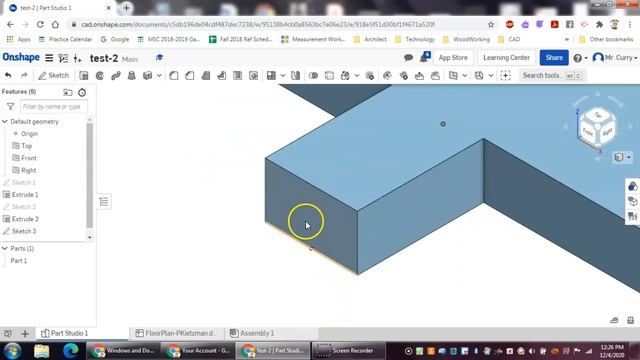
Task: Select the Loft tool
Action: (131, 76)
